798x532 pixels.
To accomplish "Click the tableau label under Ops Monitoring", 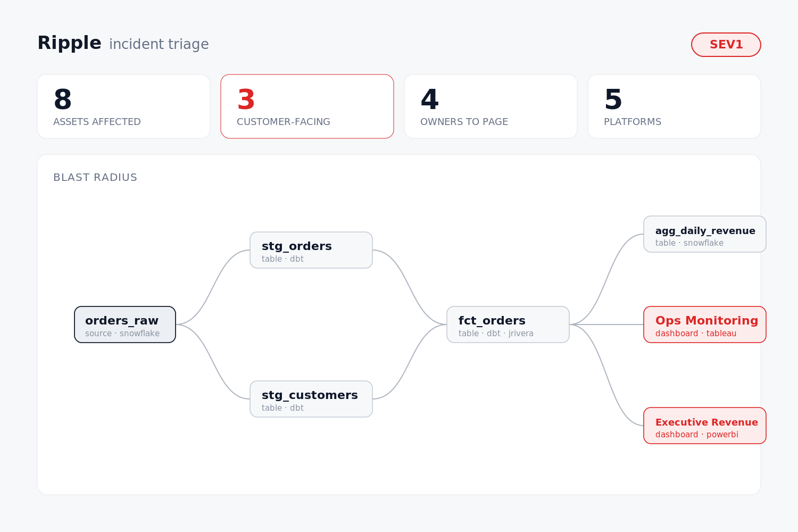I will coord(721,334).
